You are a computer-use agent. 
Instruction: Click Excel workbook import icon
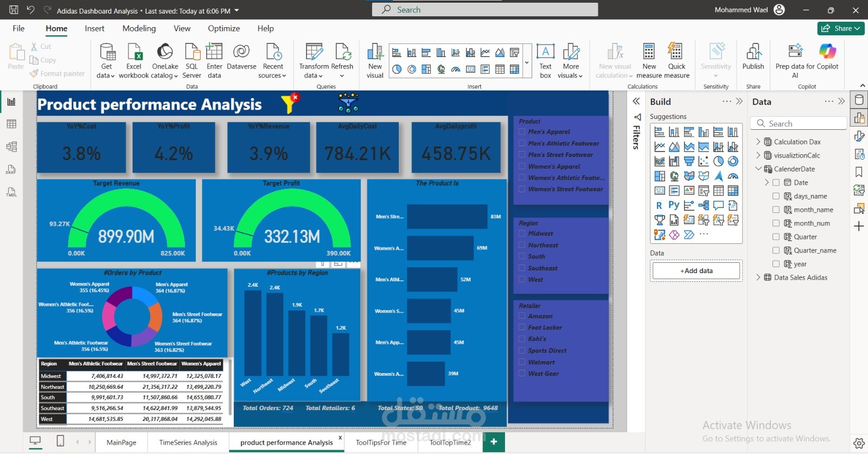point(133,60)
